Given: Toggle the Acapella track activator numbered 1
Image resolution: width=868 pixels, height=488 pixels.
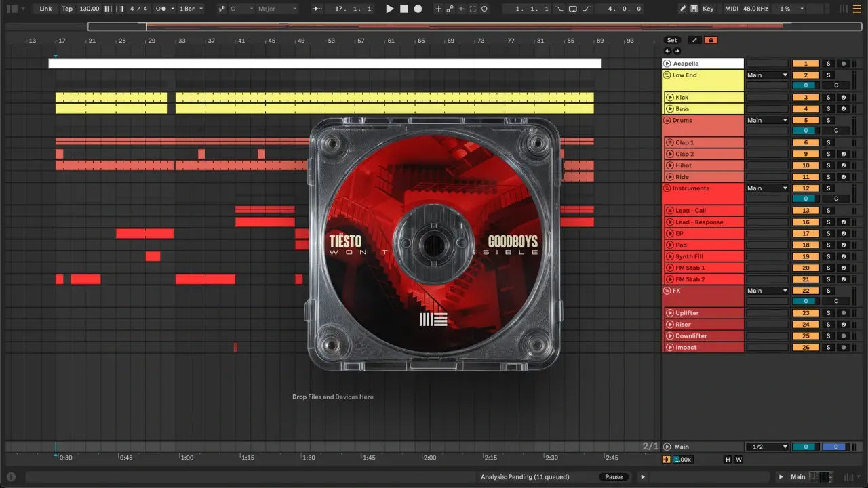Looking at the screenshot, I should point(806,64).
